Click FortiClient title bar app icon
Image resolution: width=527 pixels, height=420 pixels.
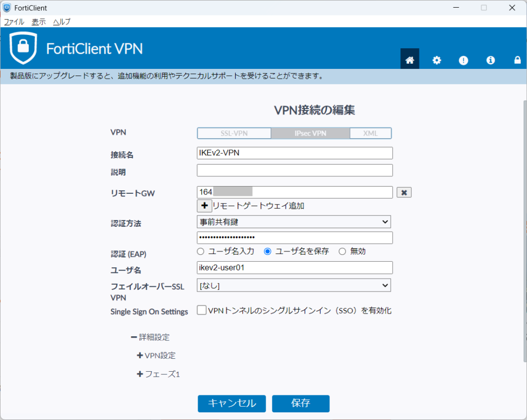coord(7,8)
